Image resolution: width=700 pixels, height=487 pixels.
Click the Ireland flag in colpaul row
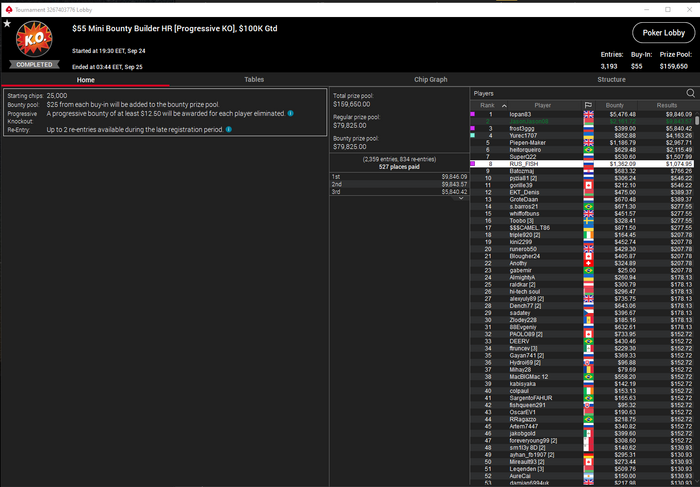[588, 391]
